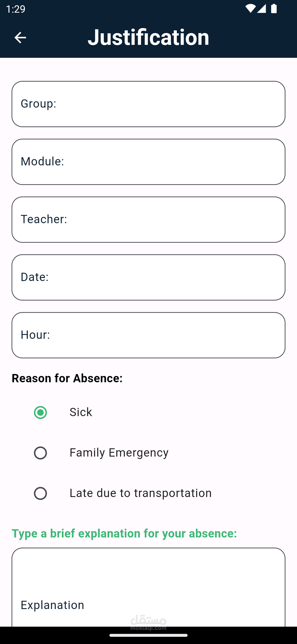Choose the Family Emergency radio button

pyautogui.click(x=40, y=453)
